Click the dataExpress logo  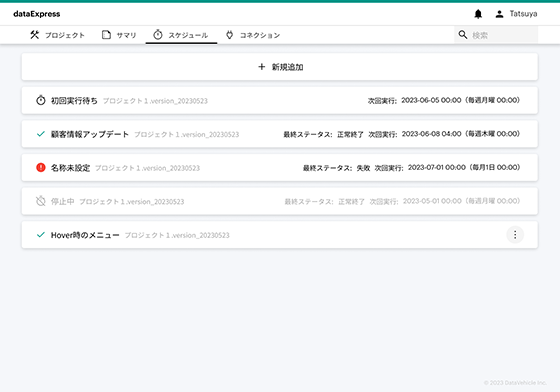pos(37,14)
